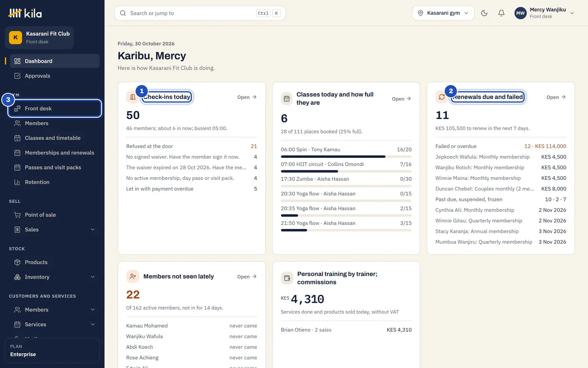Open the Members not seen lately link
The height and width of the screenshot is (368, 588).
247,276
